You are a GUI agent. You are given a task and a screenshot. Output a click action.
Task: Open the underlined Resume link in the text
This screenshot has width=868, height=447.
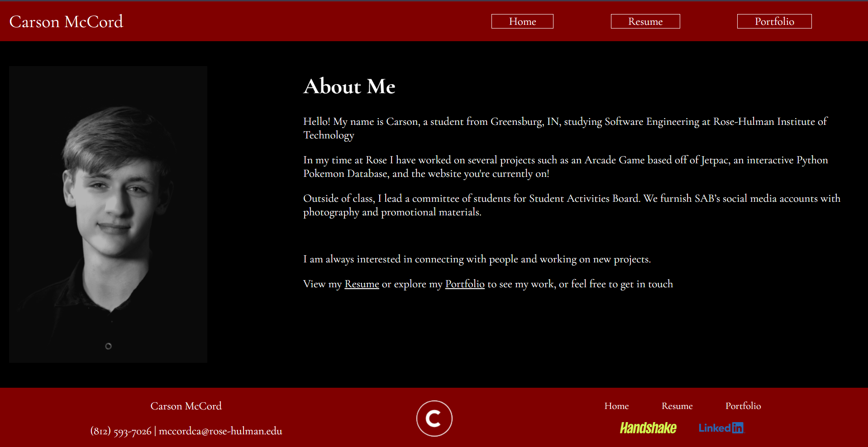tap(362, 284)
